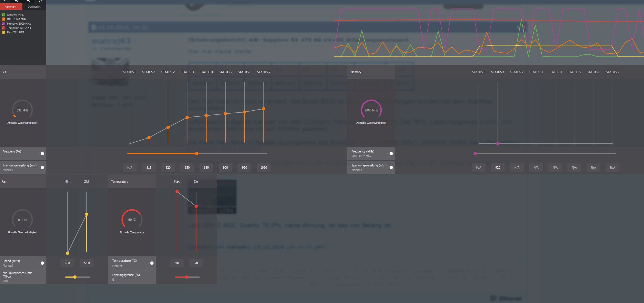
Task: Toggle fan Speed (RPM) manual switch
Action: (42, 263)
